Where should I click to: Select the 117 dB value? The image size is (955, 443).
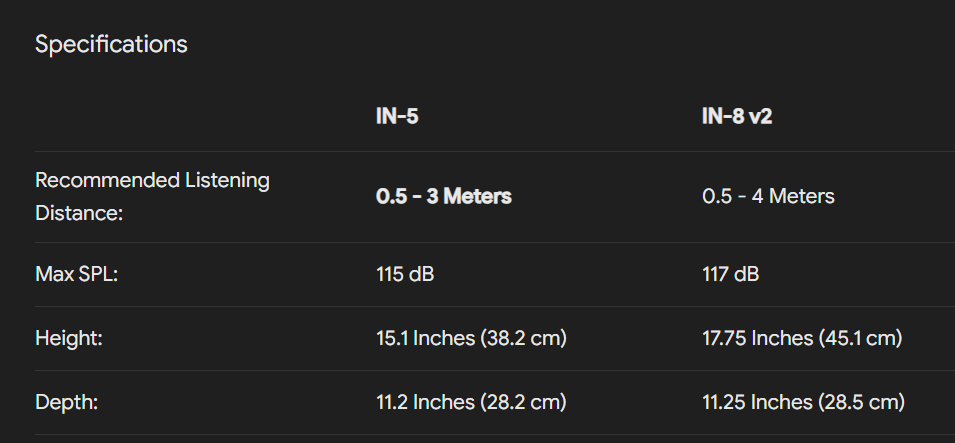point(731,274)
